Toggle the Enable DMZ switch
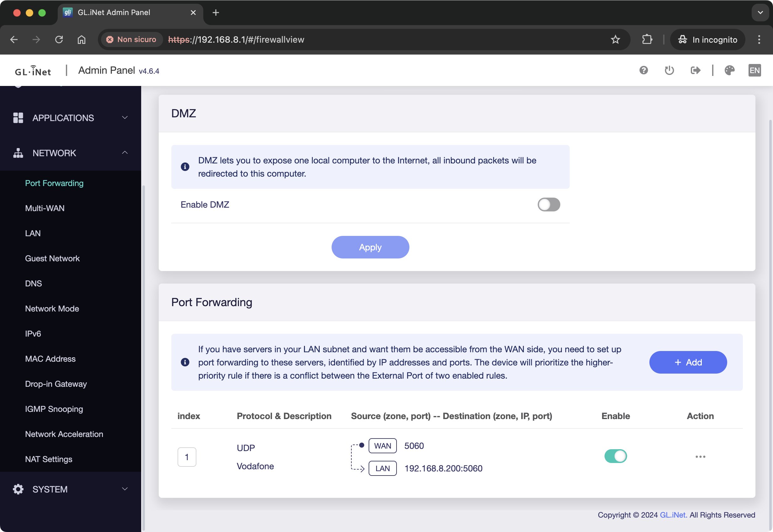 tap(548, 205)
